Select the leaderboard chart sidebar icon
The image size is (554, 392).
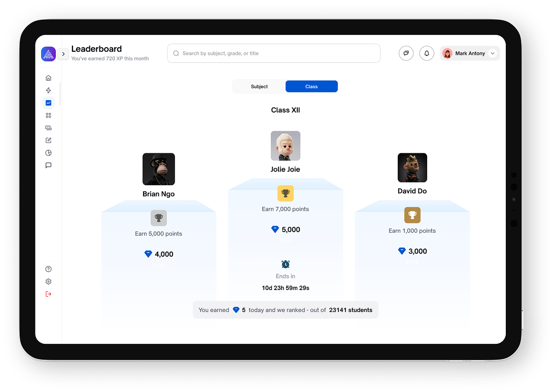coord(48,103)
